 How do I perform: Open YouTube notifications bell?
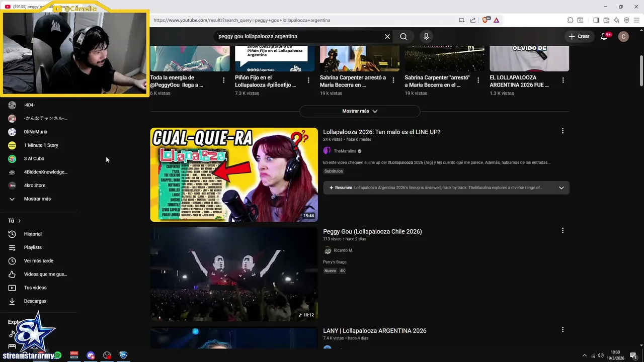605,36
